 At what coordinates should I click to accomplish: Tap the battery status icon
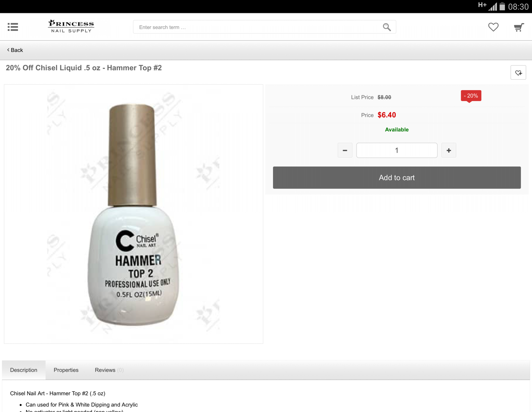coord(502,6)
